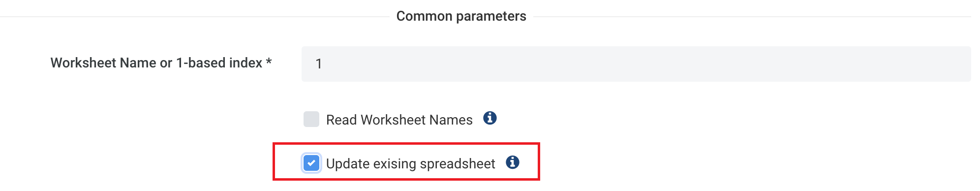Click the required asterisk after Worksheet Name label
The height and width of the screenshot is (191, 980).
(269, 62)
